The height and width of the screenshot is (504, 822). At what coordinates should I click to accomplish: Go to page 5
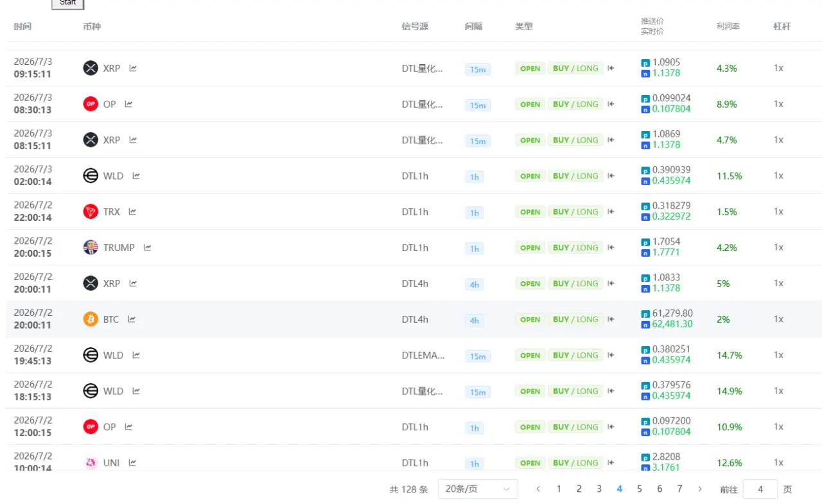pyautogui.click(x=640, y=489)
